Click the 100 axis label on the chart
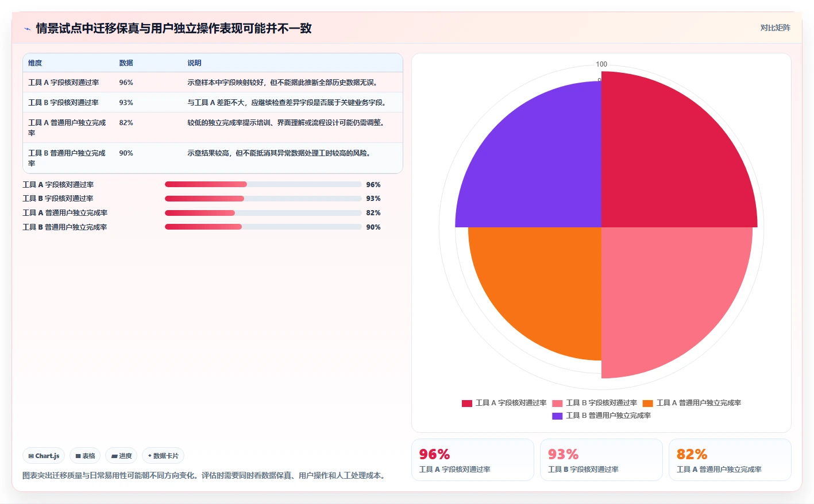Viewport: 814px width, 504px height. [601, 64]
